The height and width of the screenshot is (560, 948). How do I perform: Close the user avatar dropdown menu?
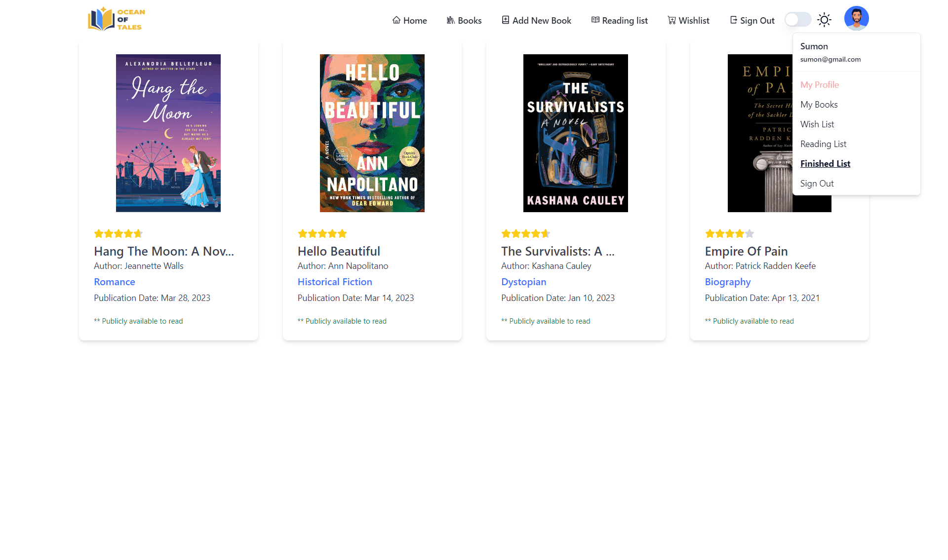pyautogui.click(x=856, y=18)
